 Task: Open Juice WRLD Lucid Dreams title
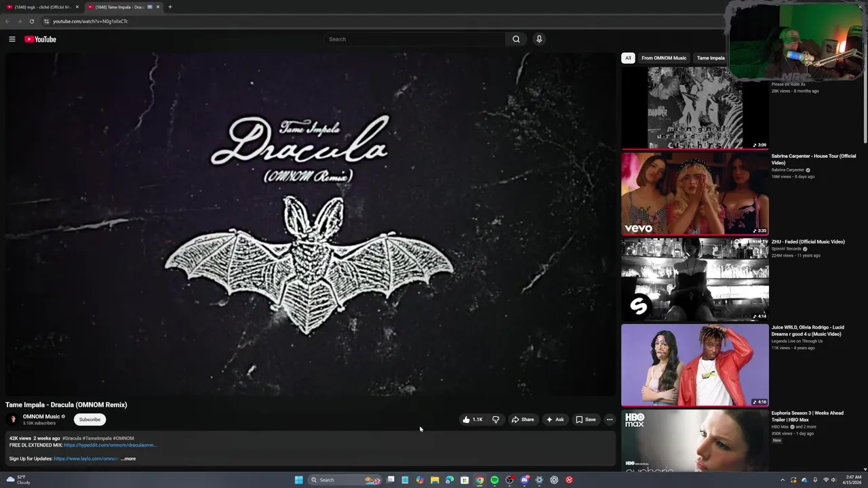(x=808, y=331)
